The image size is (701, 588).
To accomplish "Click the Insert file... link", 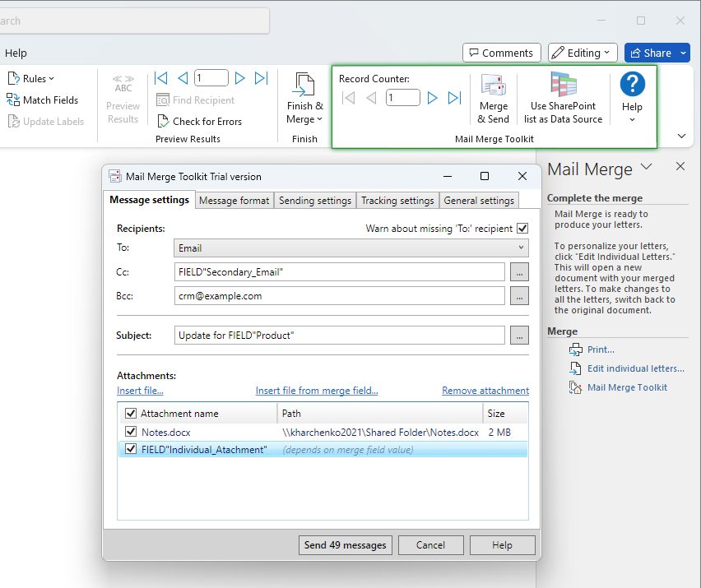I will [x=140, y=391].
